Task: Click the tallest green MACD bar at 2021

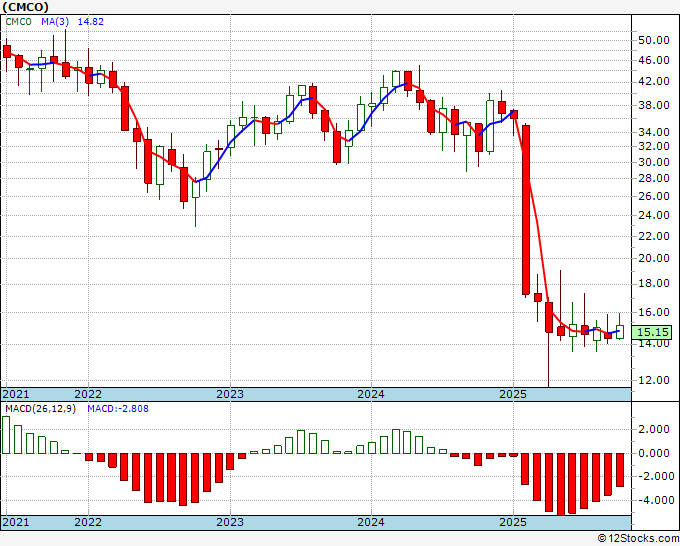Action: [x=6, y=435]
